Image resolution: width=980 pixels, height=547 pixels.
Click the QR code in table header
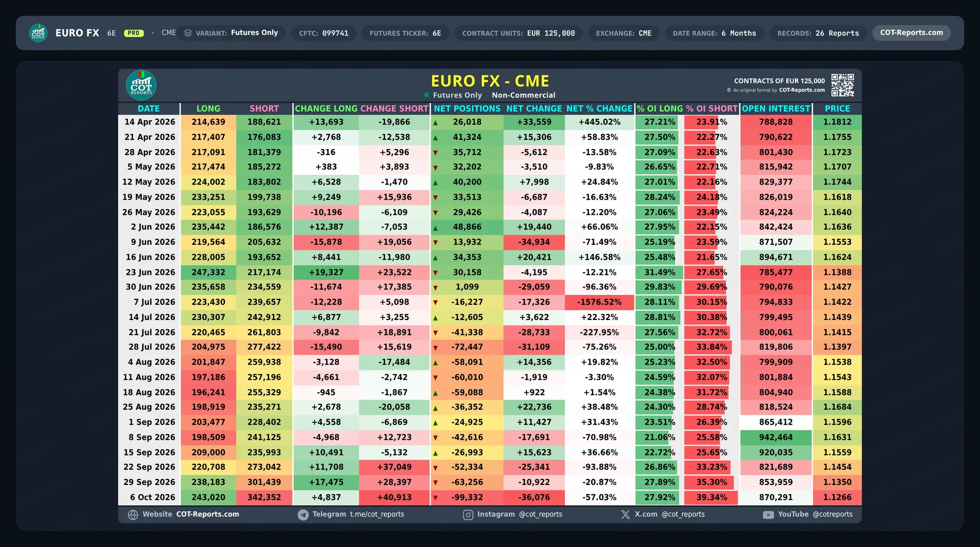coord(842,85)
